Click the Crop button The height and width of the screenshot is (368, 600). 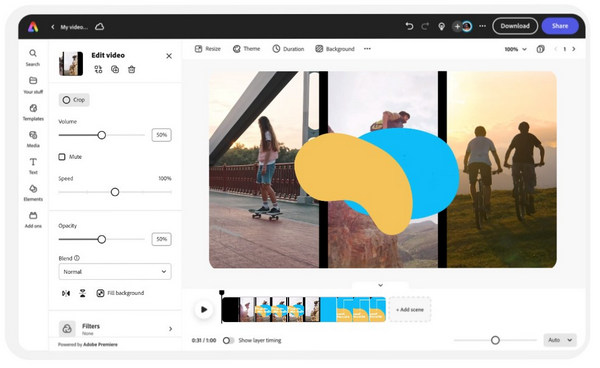(74, 100)
